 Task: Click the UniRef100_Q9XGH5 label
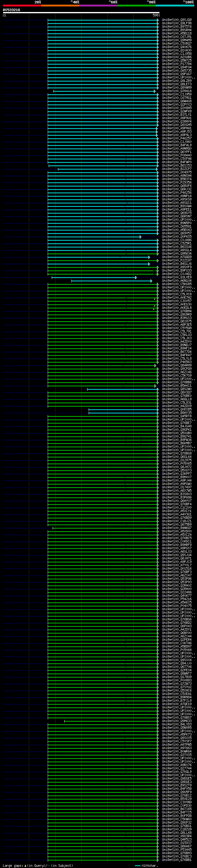click(177, 125)
